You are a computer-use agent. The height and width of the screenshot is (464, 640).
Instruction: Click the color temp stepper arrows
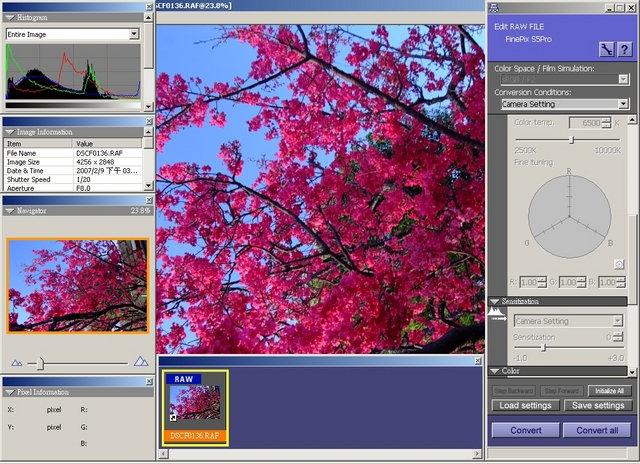tap(607, 122)
